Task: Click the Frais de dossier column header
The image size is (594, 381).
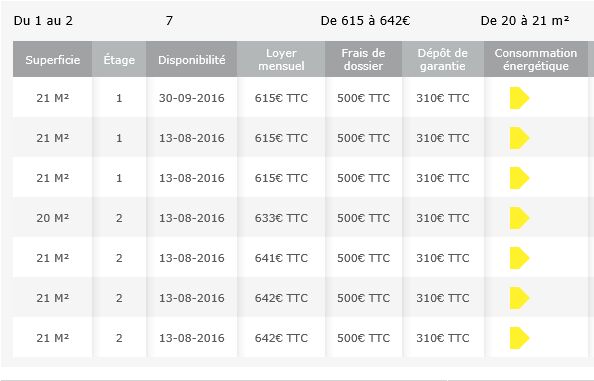Action: tap(363, 59)
